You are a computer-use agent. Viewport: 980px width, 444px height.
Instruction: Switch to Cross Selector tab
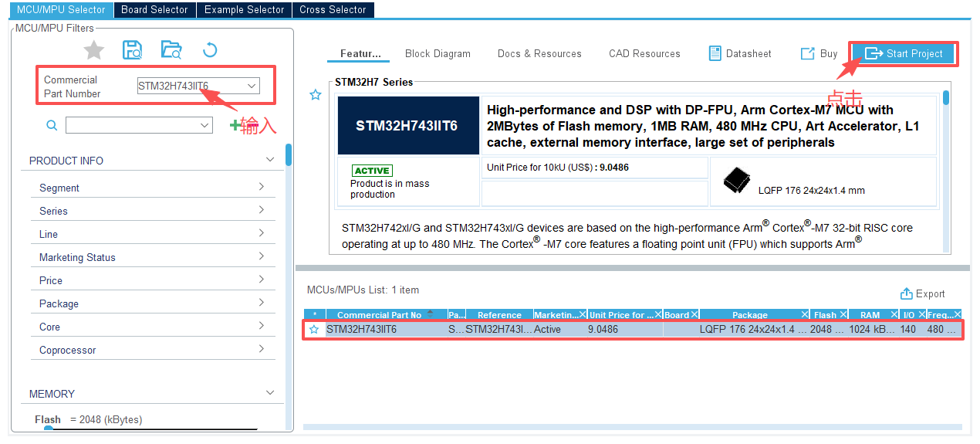(333, 9)
